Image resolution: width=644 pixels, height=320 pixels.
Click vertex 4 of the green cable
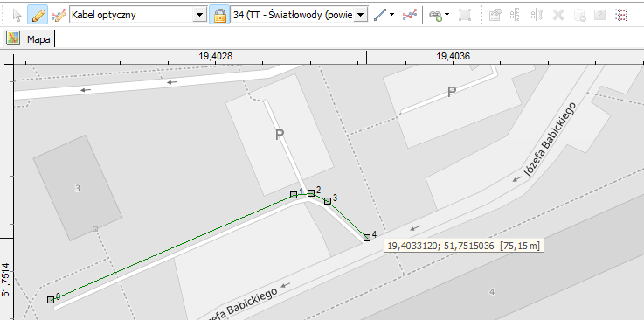[367, 238]
